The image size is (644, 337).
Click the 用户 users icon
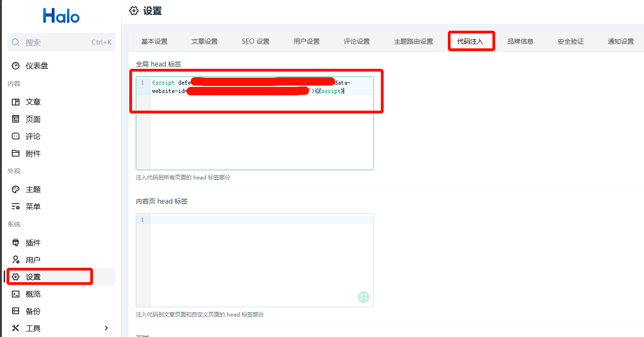[x=16, y=260]
